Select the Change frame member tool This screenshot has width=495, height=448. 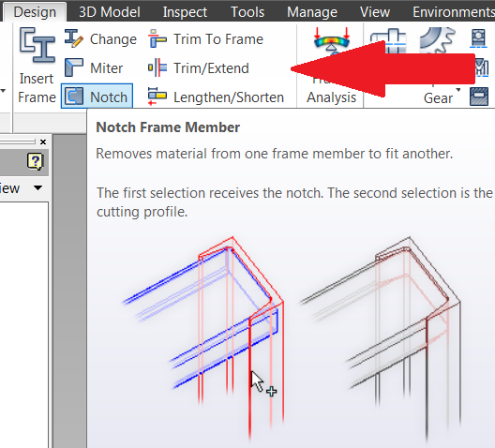point(100,39)
